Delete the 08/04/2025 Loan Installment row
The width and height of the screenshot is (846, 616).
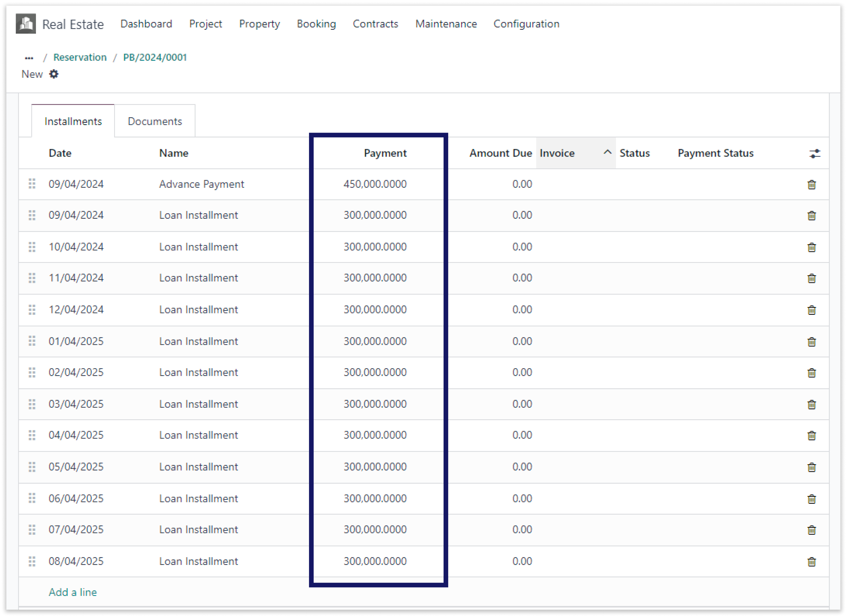(811, 561)
